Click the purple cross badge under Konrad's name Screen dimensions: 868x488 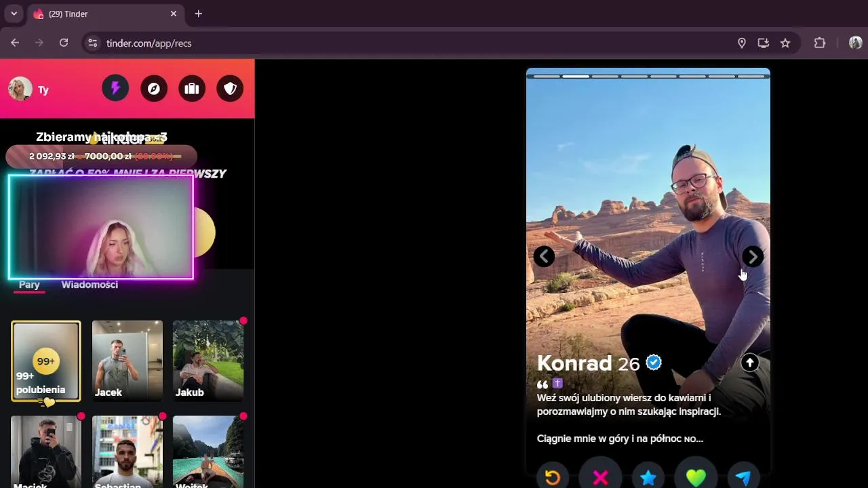tap(557, 384)
